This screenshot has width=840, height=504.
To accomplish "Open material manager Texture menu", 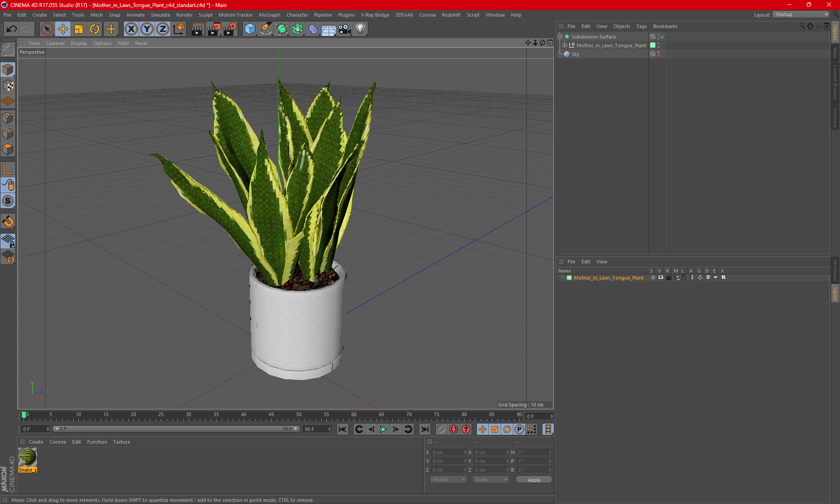I will [x=121, y=442].
